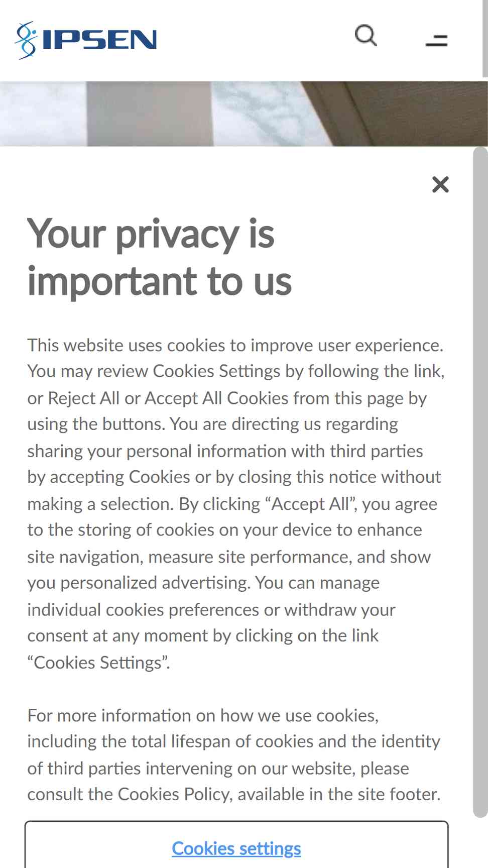Click the paragraph beginning "For more information"

234,755
